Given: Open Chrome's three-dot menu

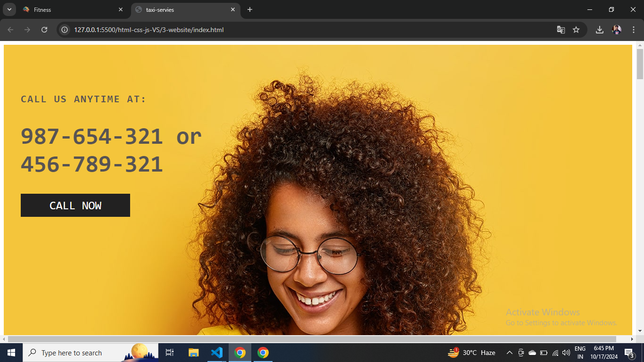Looking at the screenshot, I should pyautogui.click(x=634, y=30).
